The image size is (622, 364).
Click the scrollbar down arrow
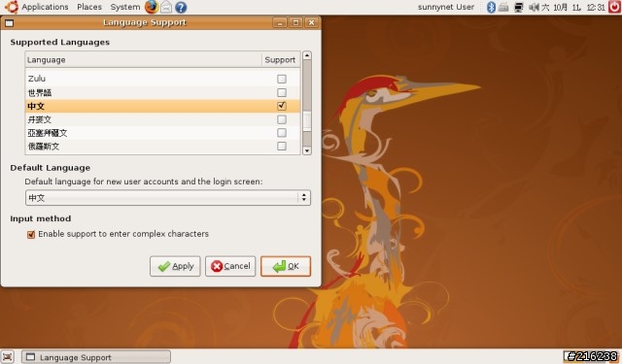307,150
